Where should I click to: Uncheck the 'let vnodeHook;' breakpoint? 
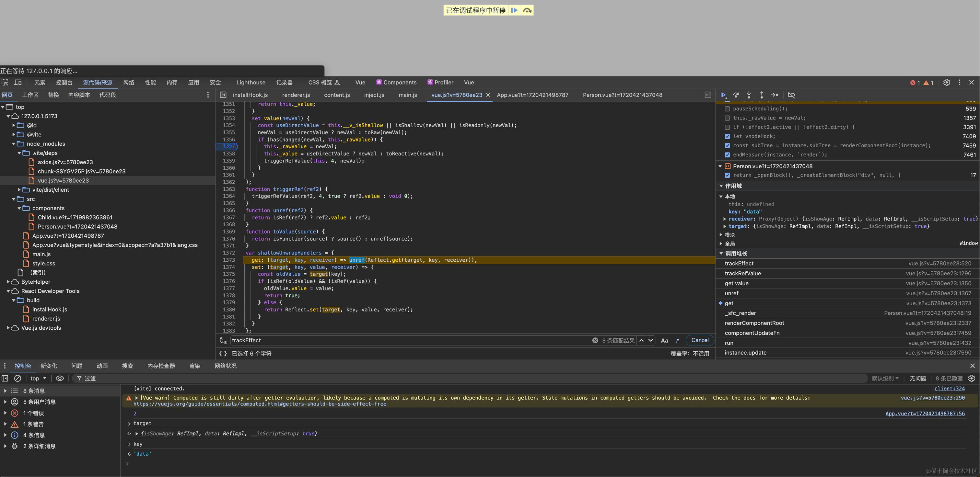point(728,136)
